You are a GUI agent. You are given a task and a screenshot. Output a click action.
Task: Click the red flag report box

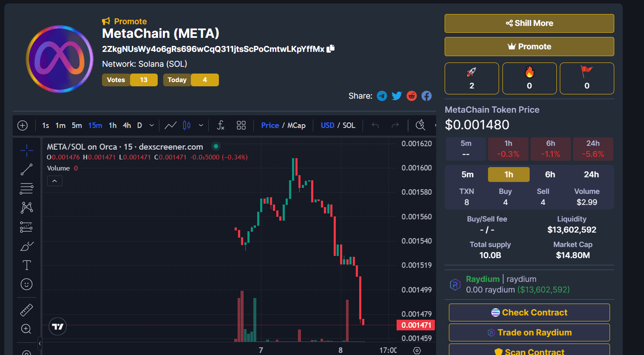point(587,78)
